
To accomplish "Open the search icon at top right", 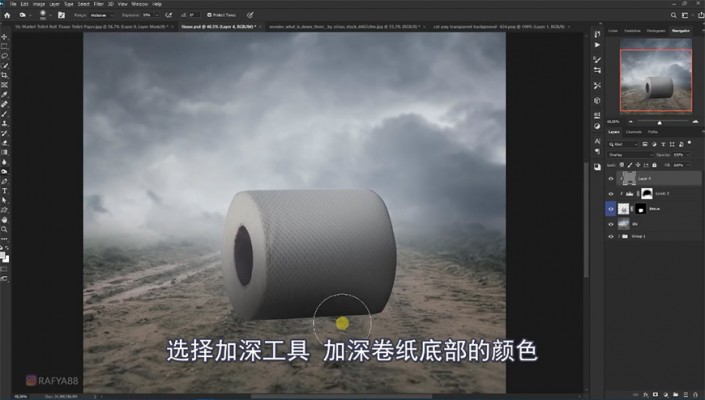I will (x=674, y=15).
